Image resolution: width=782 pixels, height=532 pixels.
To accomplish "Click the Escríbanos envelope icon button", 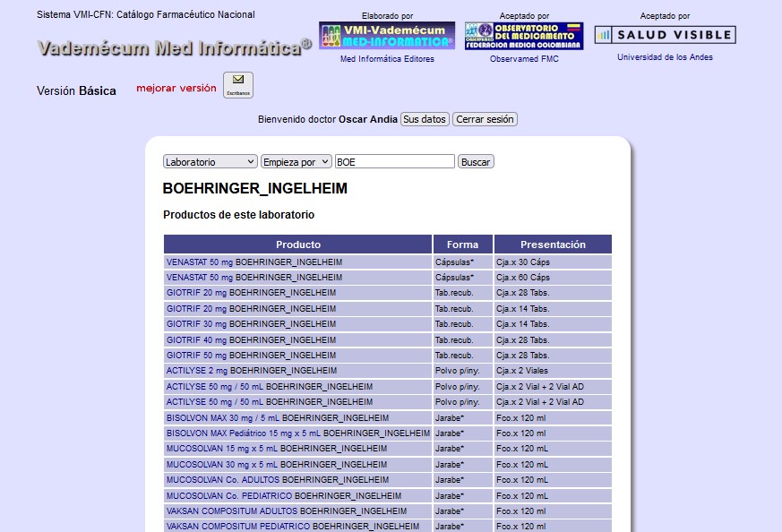I will (238, 85).
